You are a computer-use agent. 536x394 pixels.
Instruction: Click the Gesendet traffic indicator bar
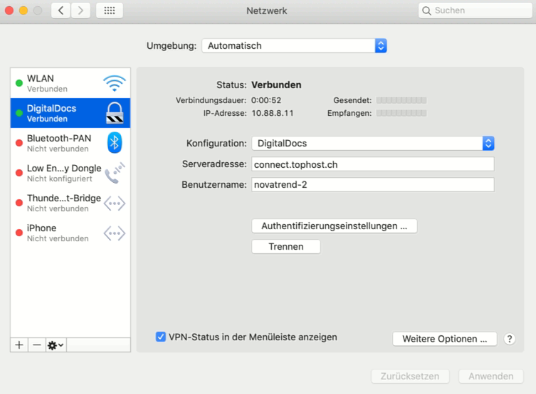coord(401,100)
